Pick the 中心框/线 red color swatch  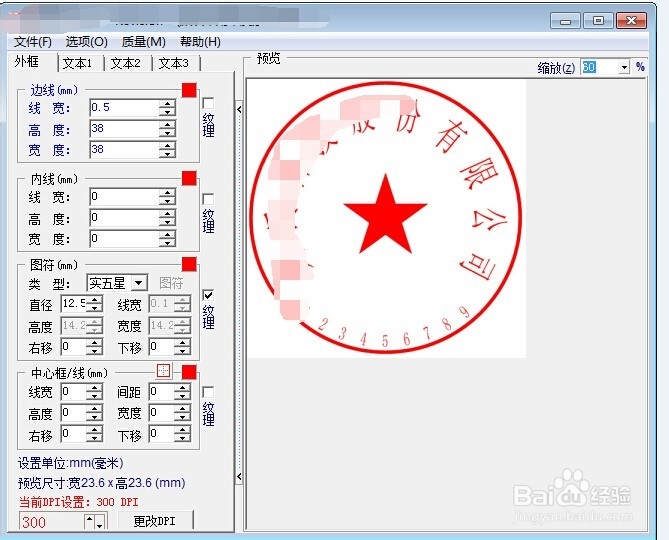(189, 372)
